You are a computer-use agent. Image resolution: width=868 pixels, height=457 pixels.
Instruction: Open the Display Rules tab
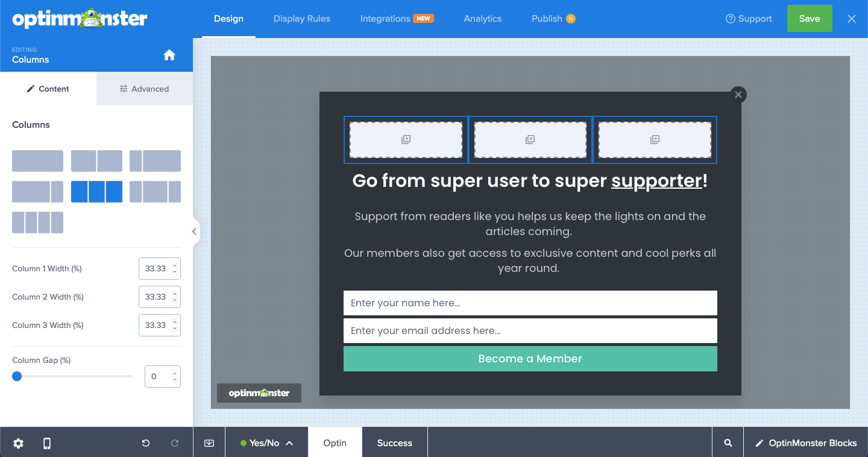pos(301,18)
